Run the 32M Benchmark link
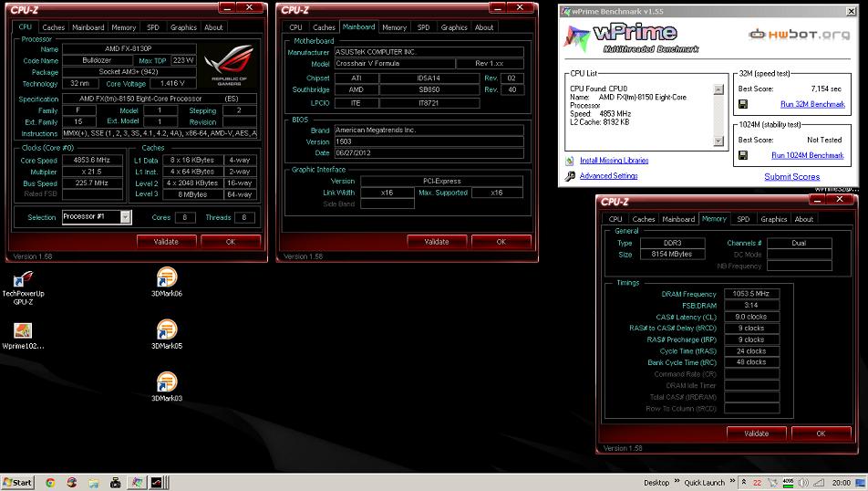This screenshot has width=868, height=491. click(812, 104)
